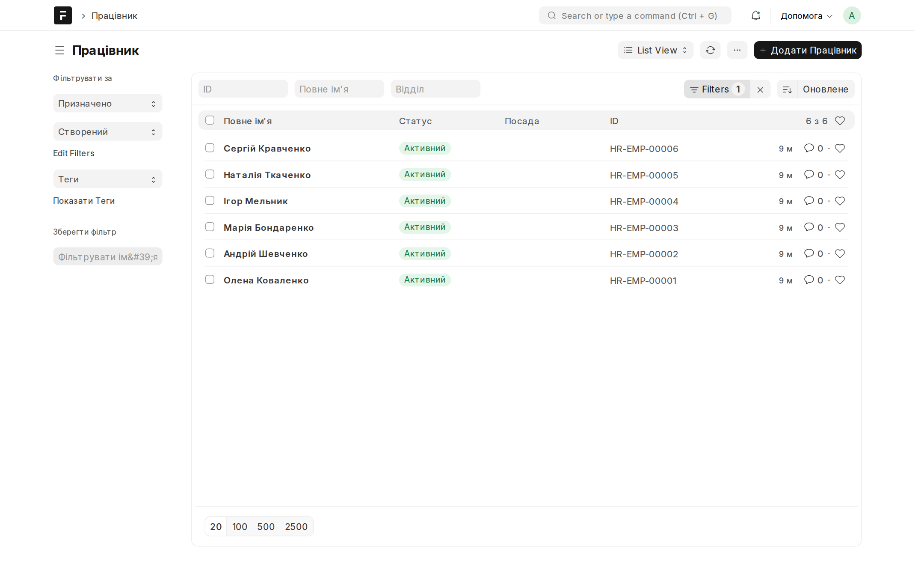Refresh the employee list
This screenshot has height=578, width=924.
click(710, 50)
